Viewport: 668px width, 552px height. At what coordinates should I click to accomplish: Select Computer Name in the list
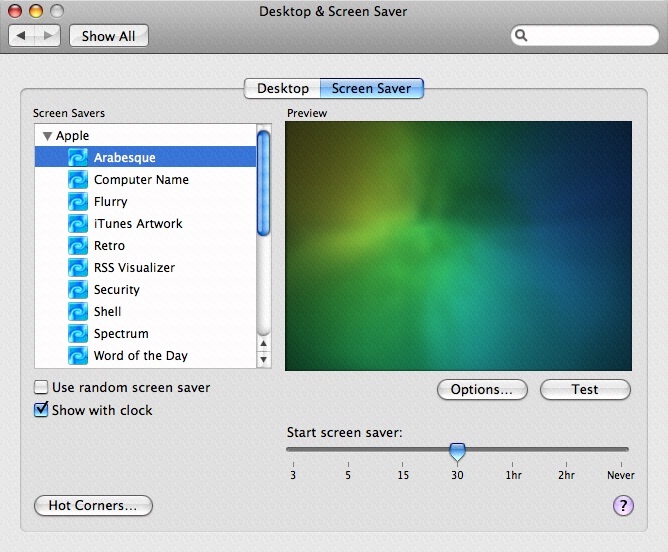tap(146, 179)
